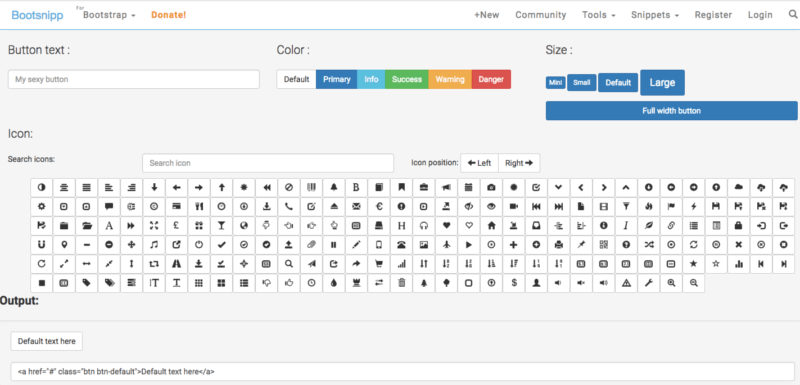
Task: Select the cog gear icon
Action: pyautogui.click(x=42, y=207)
